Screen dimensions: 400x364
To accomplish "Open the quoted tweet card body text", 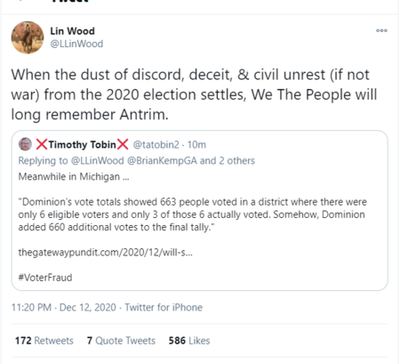I will click(x=192, y=214).
